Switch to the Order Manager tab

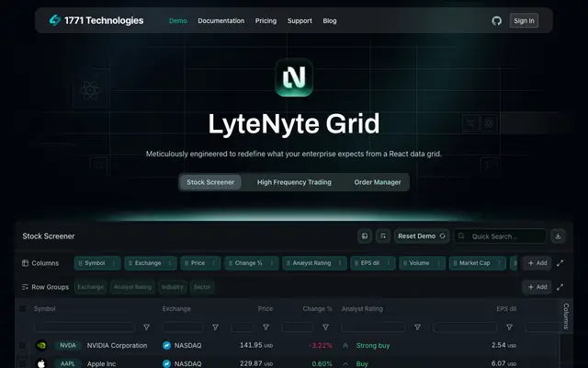point(378,182)
